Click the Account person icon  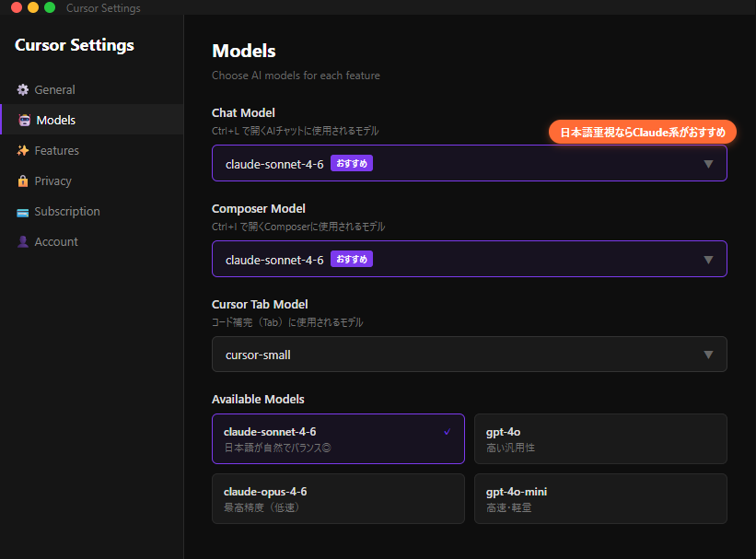click(x=23, y=242)
